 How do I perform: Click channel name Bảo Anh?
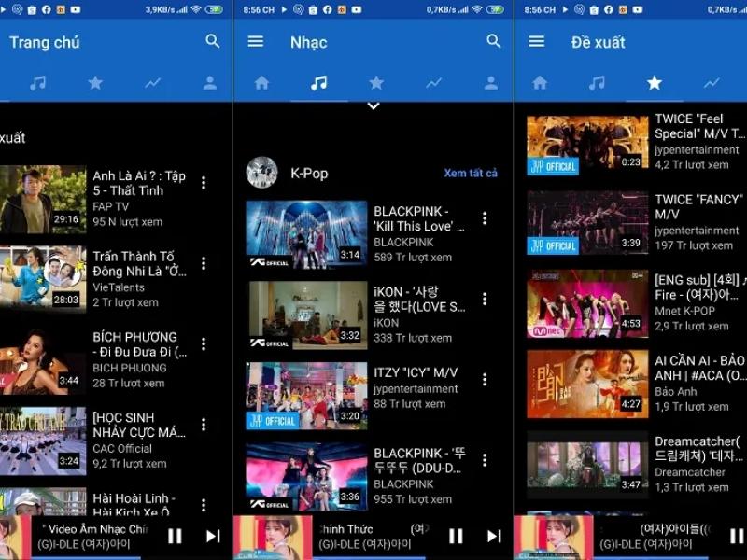675,391
